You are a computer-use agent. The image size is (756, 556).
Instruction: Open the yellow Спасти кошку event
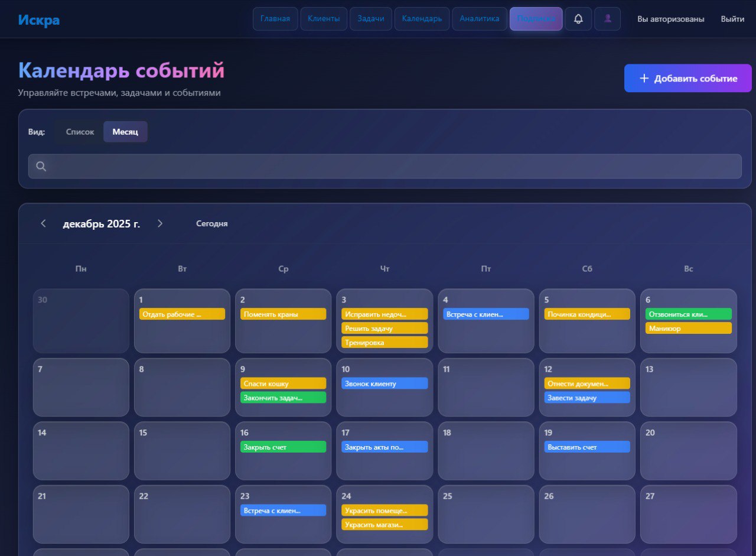(x=283, y=383)
